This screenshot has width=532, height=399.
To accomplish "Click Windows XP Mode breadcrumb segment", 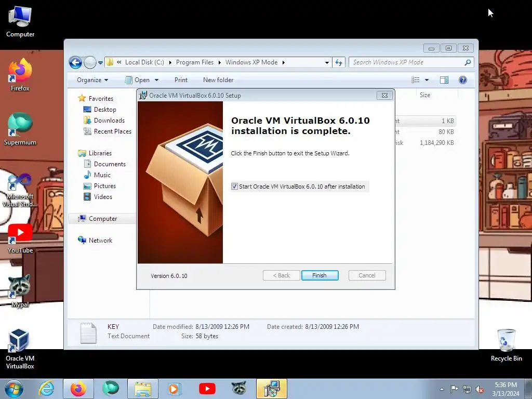I will pos(251,62).
